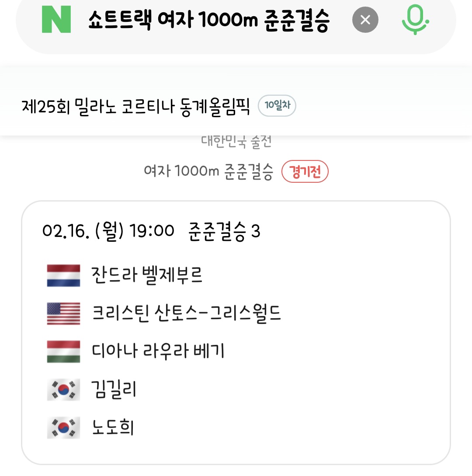The image size is (472, 476).
Task: Tap the faded 대한민국 출전 text
Action: tap(236, 142)
